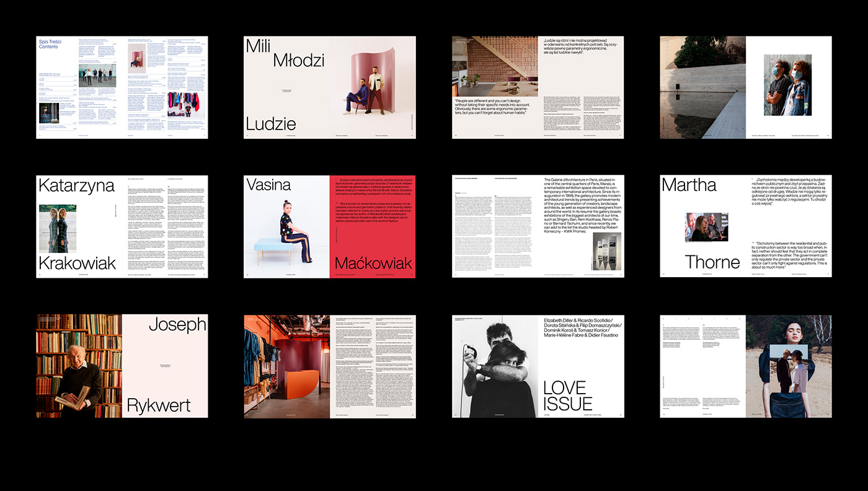The width and height of the screenshot is (868, 491).
Task: Click the 'LOVE ISSUE' title
Action: tap(567, 396)
